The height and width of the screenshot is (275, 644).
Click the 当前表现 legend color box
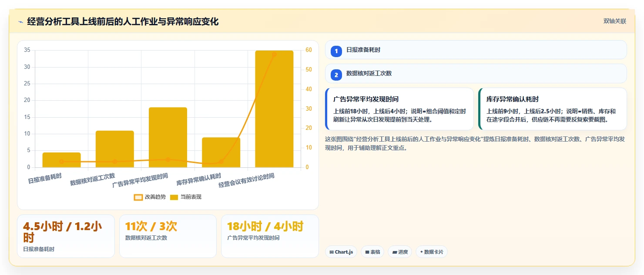(174, 197)
